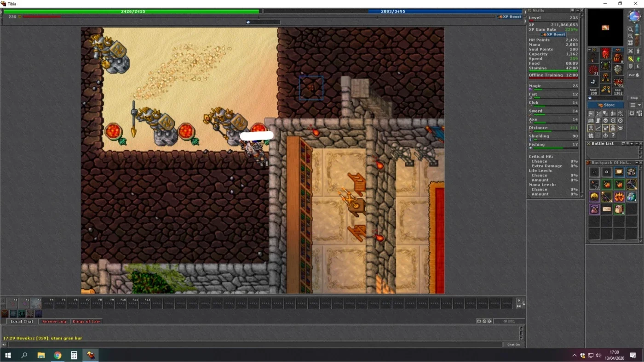
Task: Click the helmet equipment slot
Action: [x=605, y=53]
